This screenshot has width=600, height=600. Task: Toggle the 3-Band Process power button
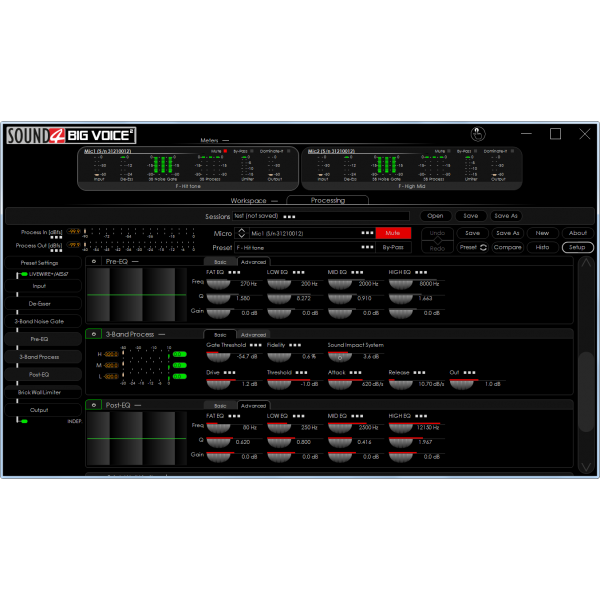click(x=94, y=334)
